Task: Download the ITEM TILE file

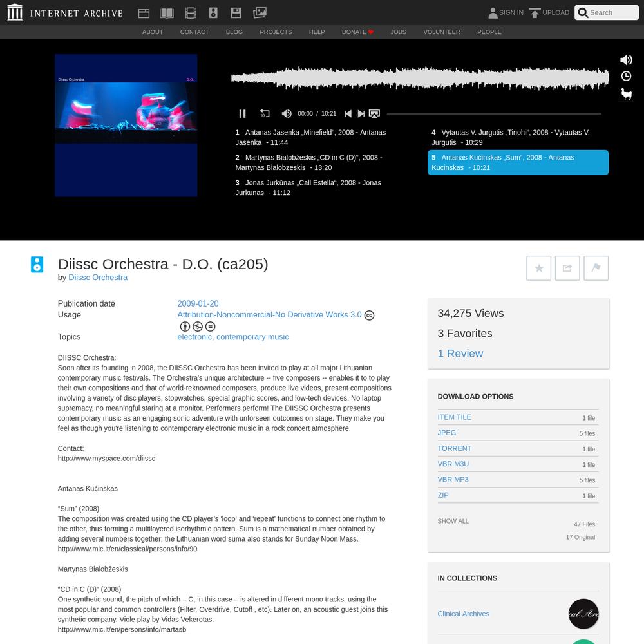Action: pyautogui.click(x=454, y=417)
